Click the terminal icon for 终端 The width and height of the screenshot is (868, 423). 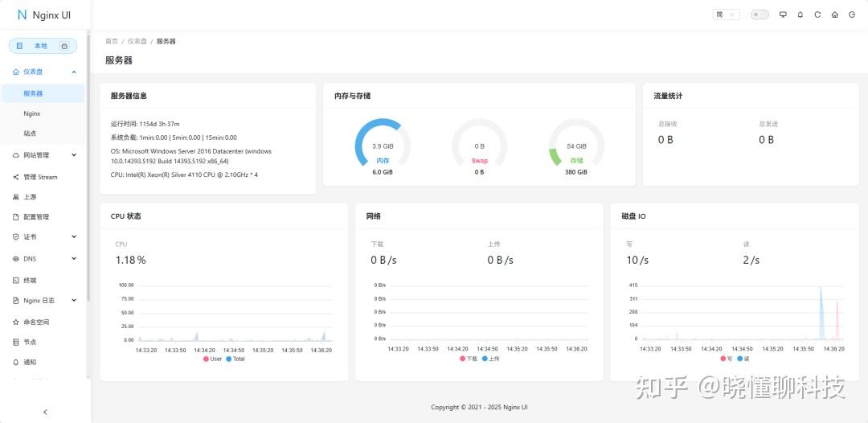coord(15,281)
